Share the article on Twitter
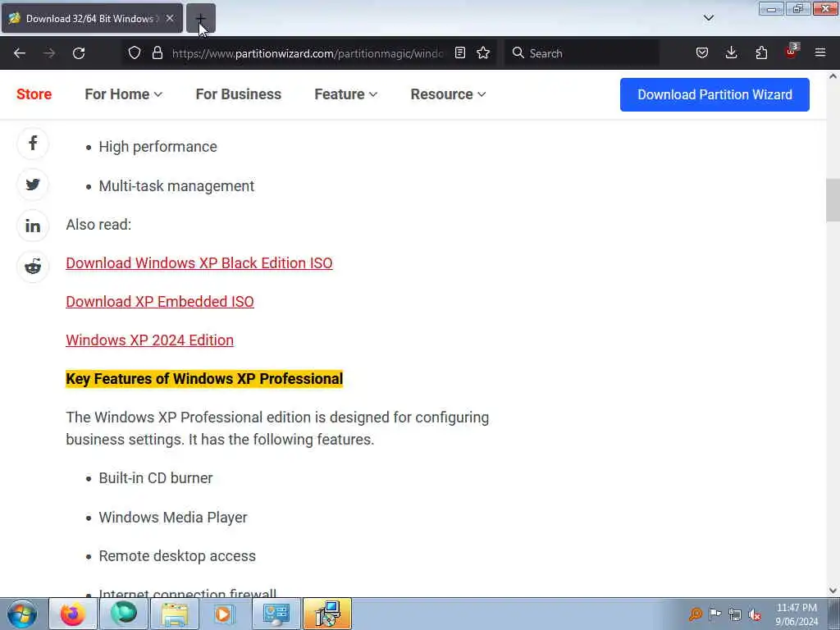This screenshot has width=840, height=630. point(33,185)
